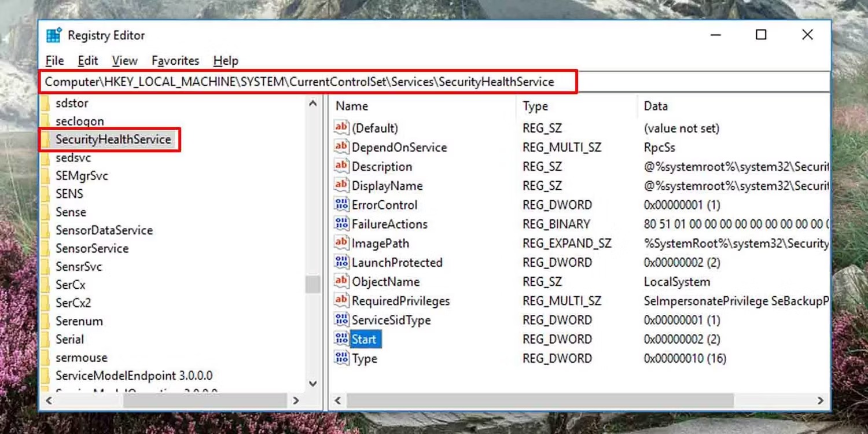Image resolution: width=868 pixels, height=434 pixels.
Task: Click the folder icon beside sedsvc
Action: coord(46,157)
